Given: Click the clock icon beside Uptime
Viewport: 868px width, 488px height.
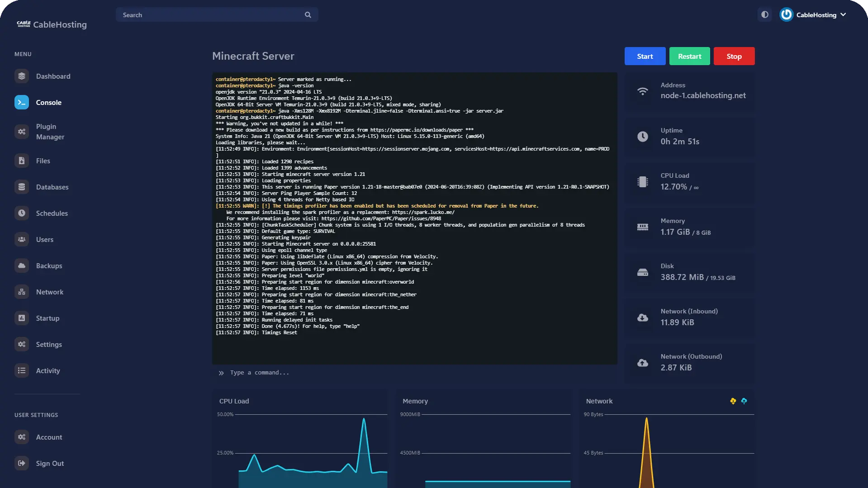Looking at the screenshot, I should click(643, 137).
